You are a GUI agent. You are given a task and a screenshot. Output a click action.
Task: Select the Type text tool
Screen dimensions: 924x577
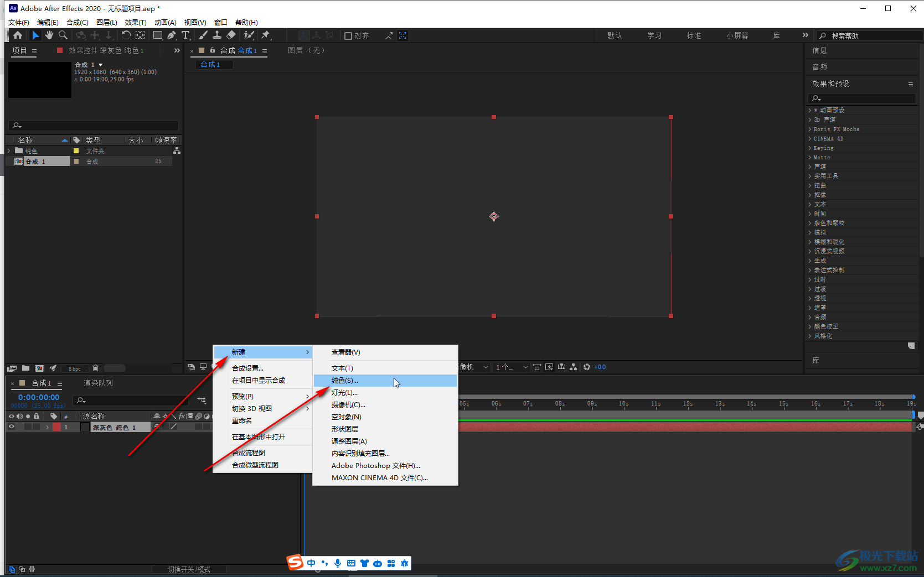coord(185,35)
